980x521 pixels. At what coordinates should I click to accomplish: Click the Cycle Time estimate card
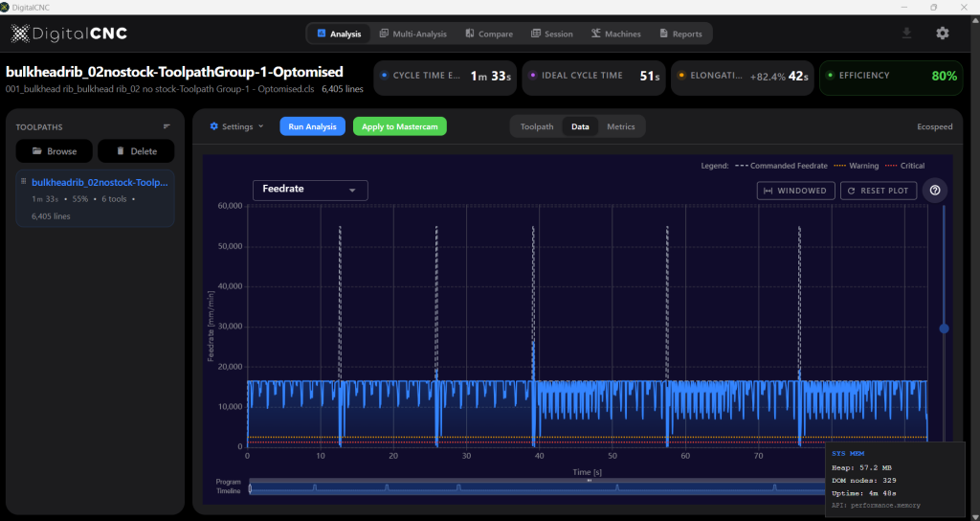click(445, 78)
